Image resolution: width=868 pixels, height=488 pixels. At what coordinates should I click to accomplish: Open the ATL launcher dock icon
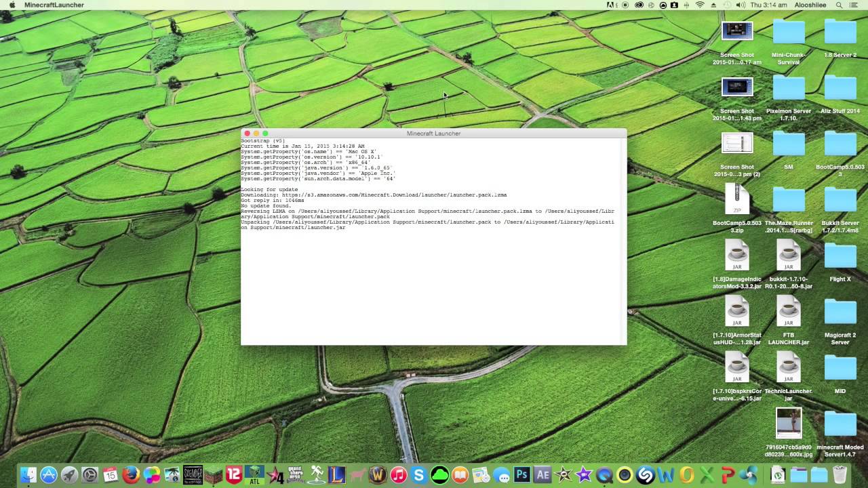(x=254, y=475)
